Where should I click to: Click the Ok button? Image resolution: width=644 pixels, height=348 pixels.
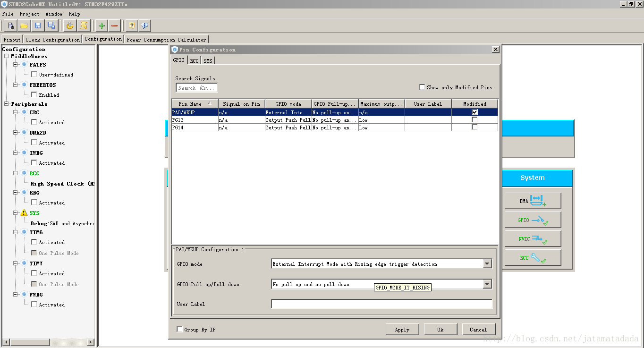(441, 330)
